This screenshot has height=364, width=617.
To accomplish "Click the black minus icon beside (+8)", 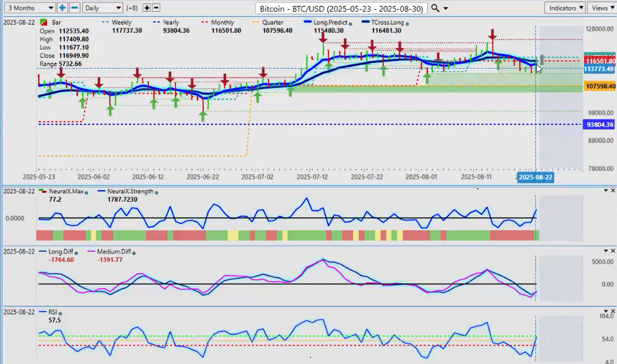I will (x=156, y=8).
